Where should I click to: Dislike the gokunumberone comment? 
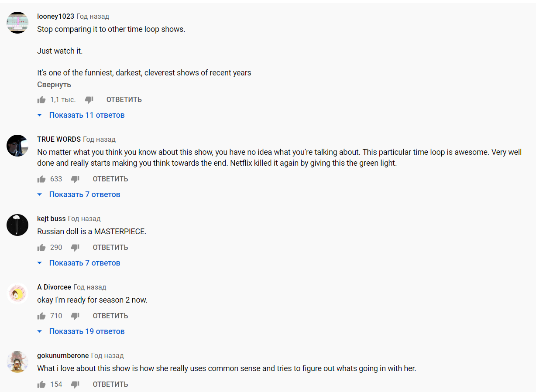tap(75, 385)
